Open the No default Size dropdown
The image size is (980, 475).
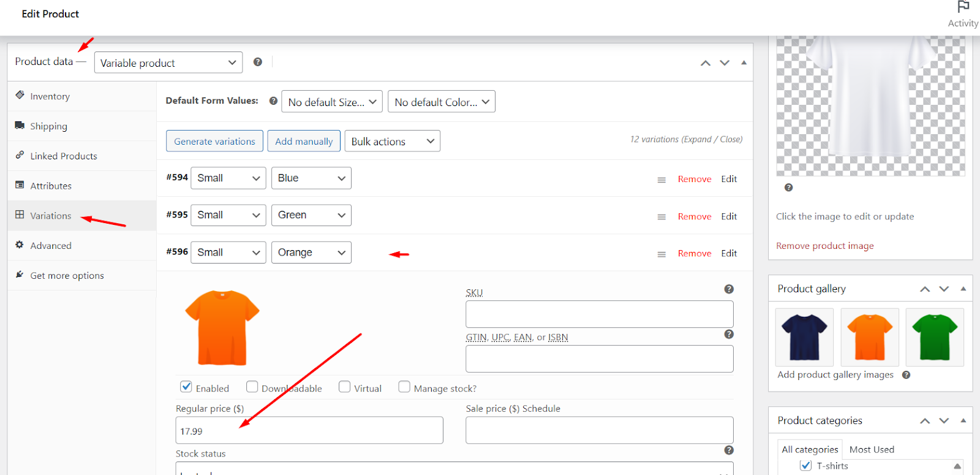pyautogui.click(x=332, y=102)
